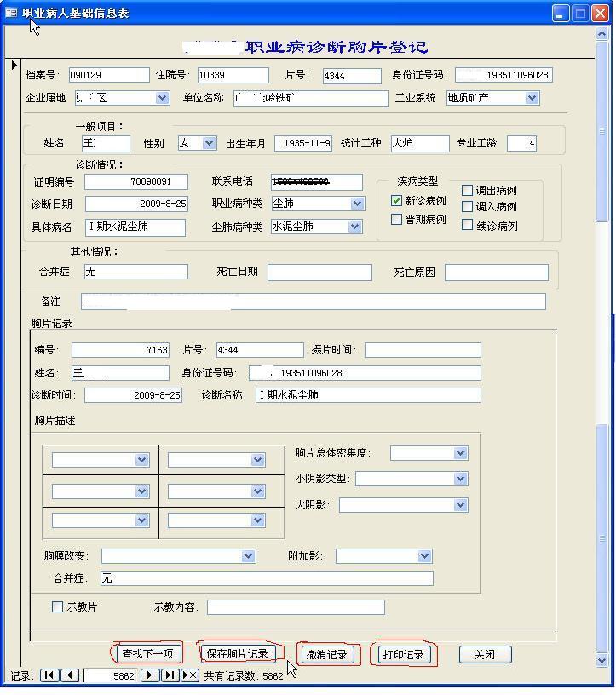Screen dimensions: 616x695
Task: Click the 联系电话 field
Action: click(317, 181)
